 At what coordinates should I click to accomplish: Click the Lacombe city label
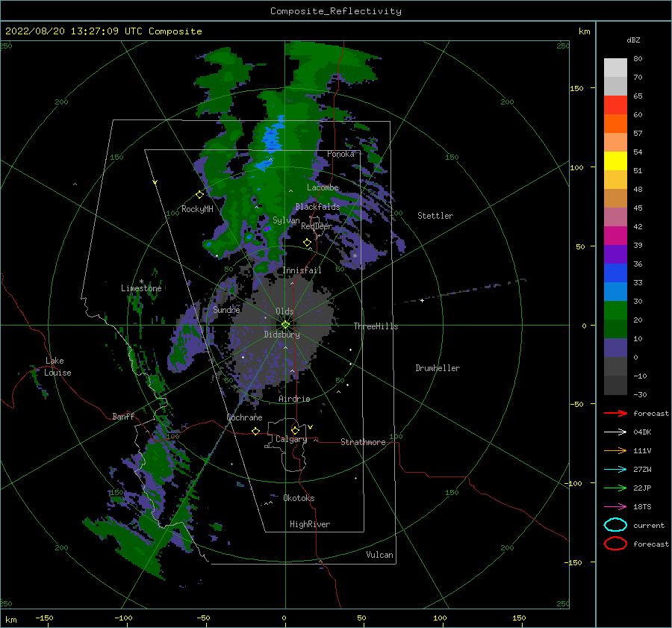coord(323,187)
